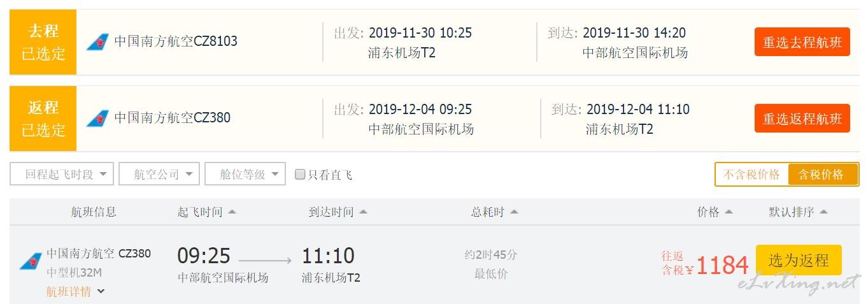Switch to 不含税价格 display
868x304 pixels.
[x=752, y=174]
